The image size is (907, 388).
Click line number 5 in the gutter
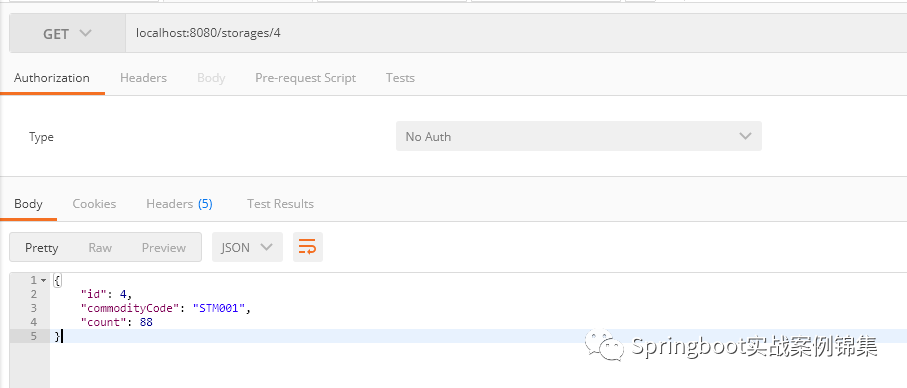34,336
